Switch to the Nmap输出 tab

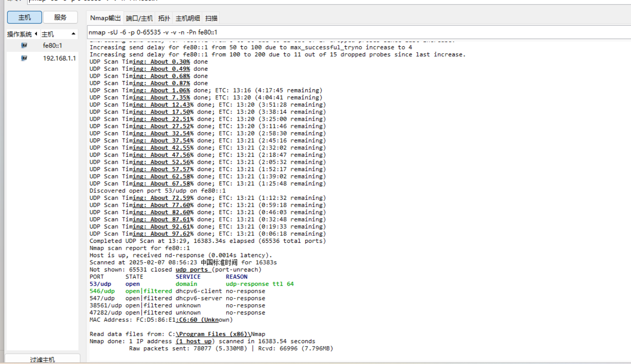(105, 18)
